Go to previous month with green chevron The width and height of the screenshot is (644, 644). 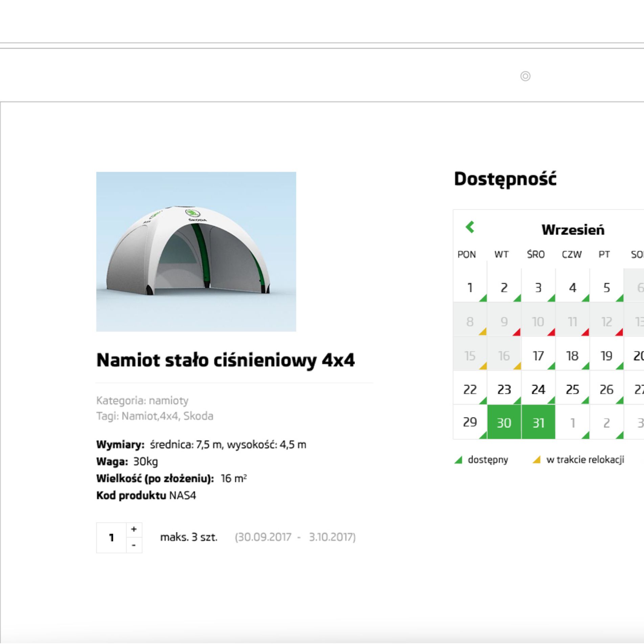470,227
